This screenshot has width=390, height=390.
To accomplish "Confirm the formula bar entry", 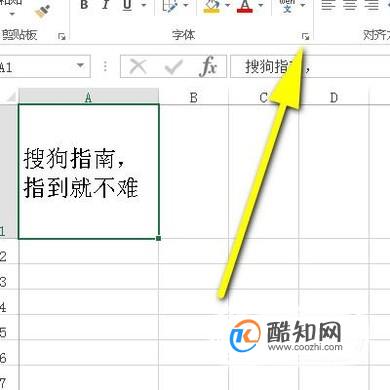I will tap(173, 67).
